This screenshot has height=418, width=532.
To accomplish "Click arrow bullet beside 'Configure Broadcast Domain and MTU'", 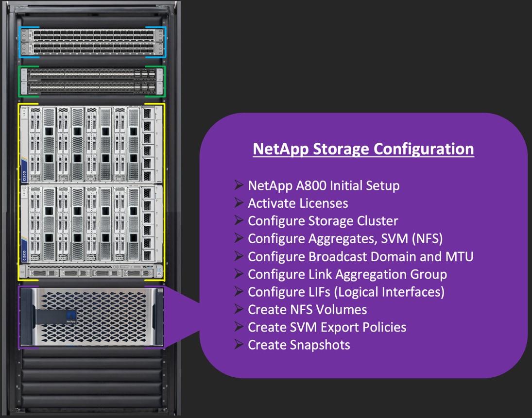I will pos(239,256).
